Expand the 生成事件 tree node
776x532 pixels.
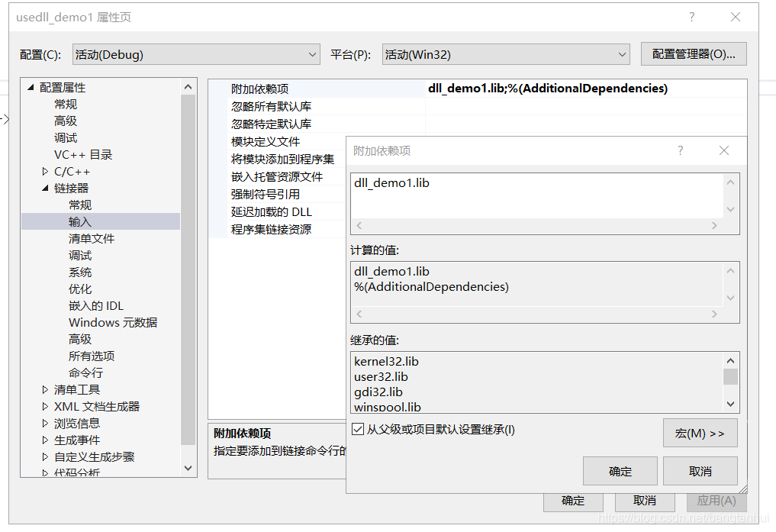pos(45,440)
